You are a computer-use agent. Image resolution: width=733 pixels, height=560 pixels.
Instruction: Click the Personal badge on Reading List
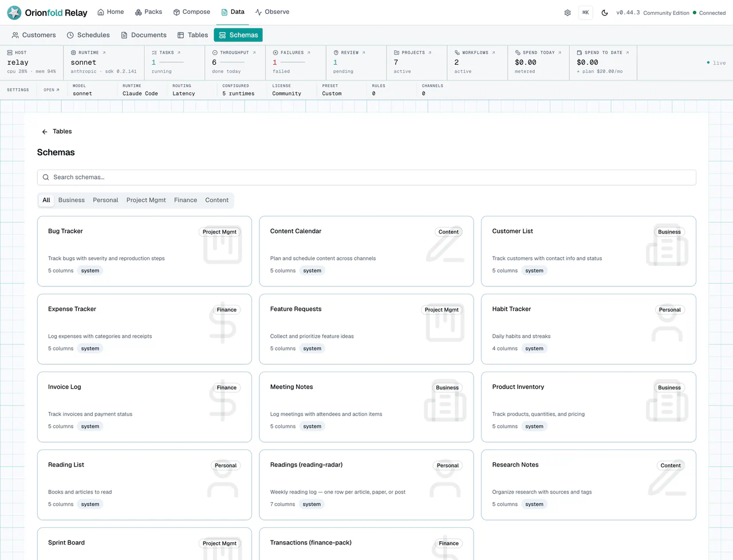(226, 466)
